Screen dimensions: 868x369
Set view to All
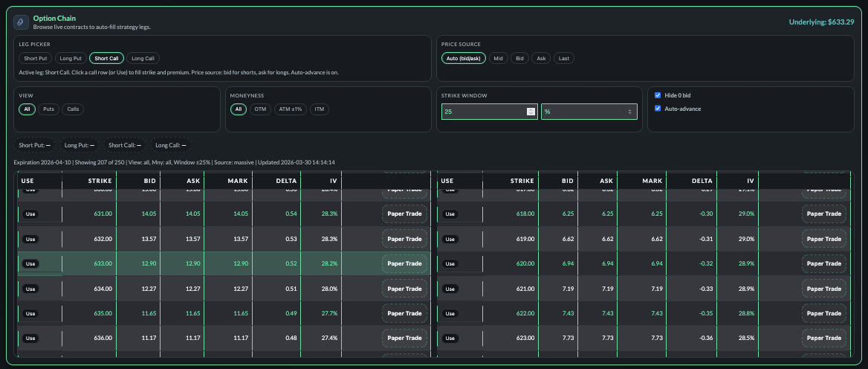(x=27, y=109)
